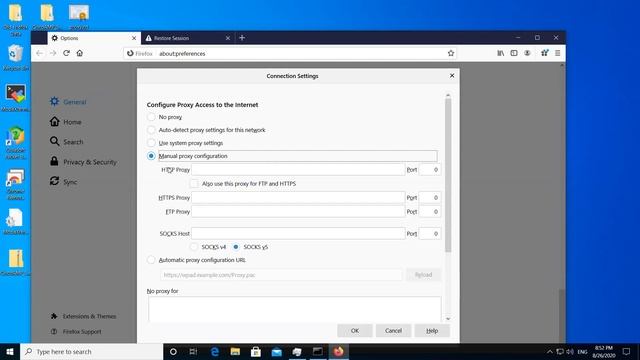
Task: Open Cortana circle icon on taskbar
Action: (x=173, y=351)
